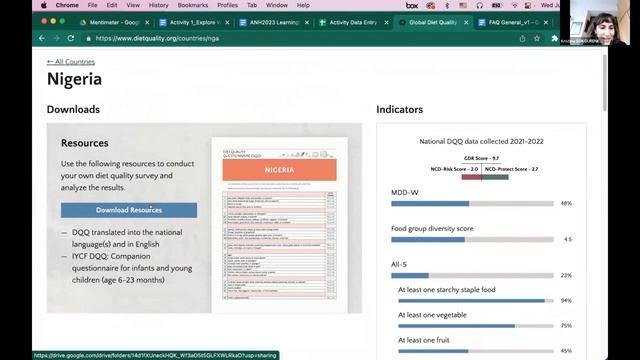Click the headphones menu bar icon
The image size is (640, 360).
click(480, 5)
